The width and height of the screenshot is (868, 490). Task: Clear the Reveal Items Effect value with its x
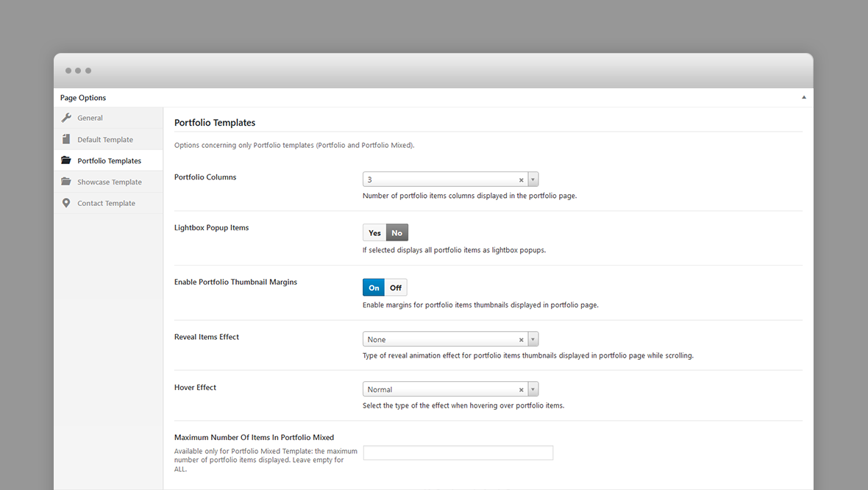(521, 340)
